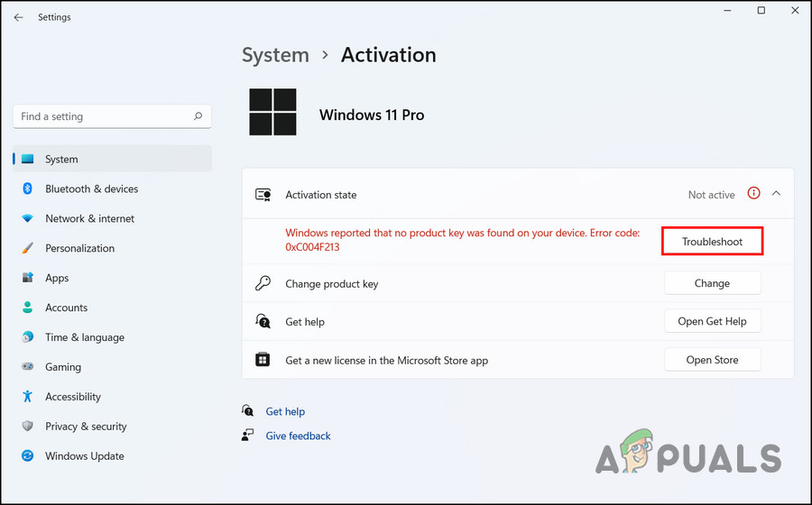Click the Troubleshoot button
Viewport: 812px width, 505px height.
[712, 242]
